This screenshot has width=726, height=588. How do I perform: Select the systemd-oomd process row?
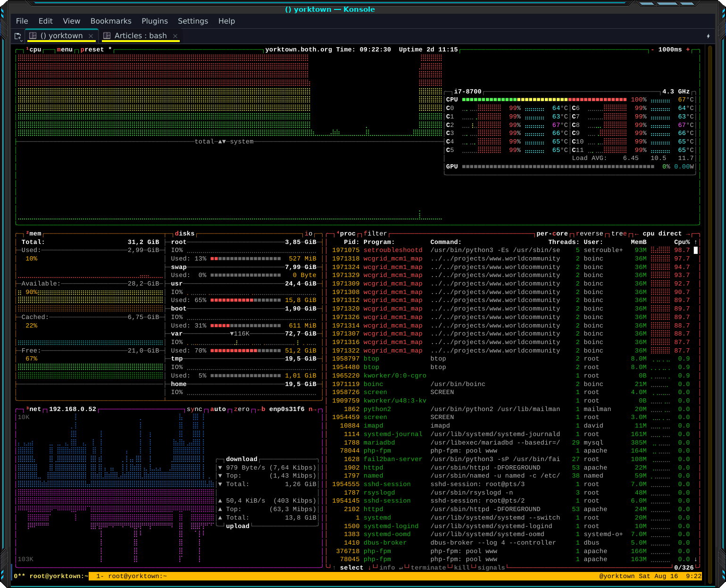511,534
